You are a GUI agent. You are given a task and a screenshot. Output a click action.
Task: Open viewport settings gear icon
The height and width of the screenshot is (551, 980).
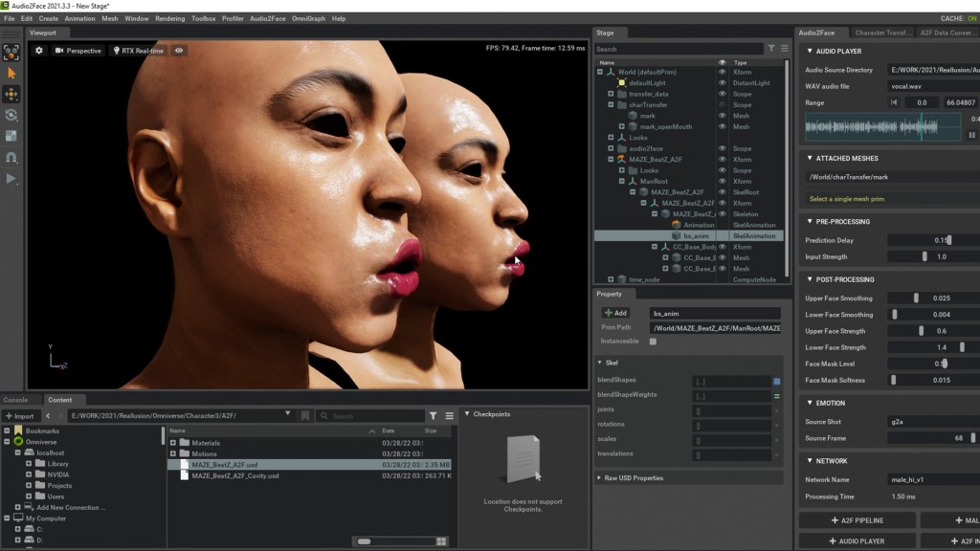pos(38,51)
